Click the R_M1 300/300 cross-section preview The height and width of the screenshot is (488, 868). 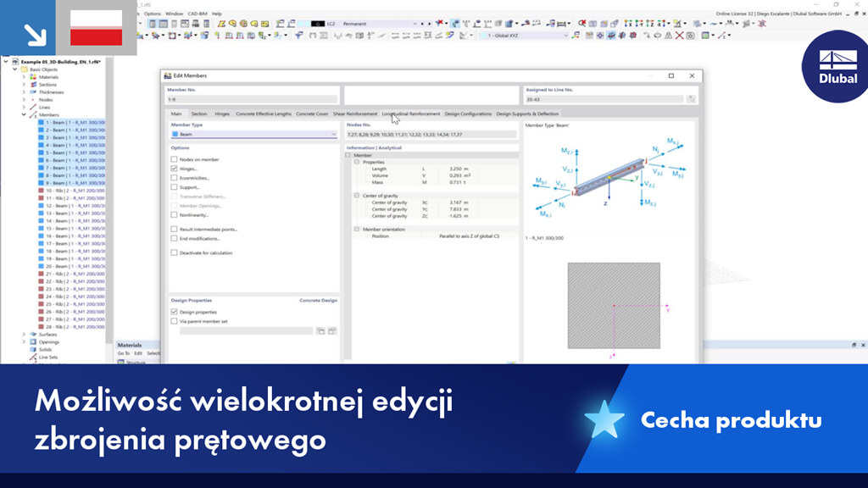point(614,305)
